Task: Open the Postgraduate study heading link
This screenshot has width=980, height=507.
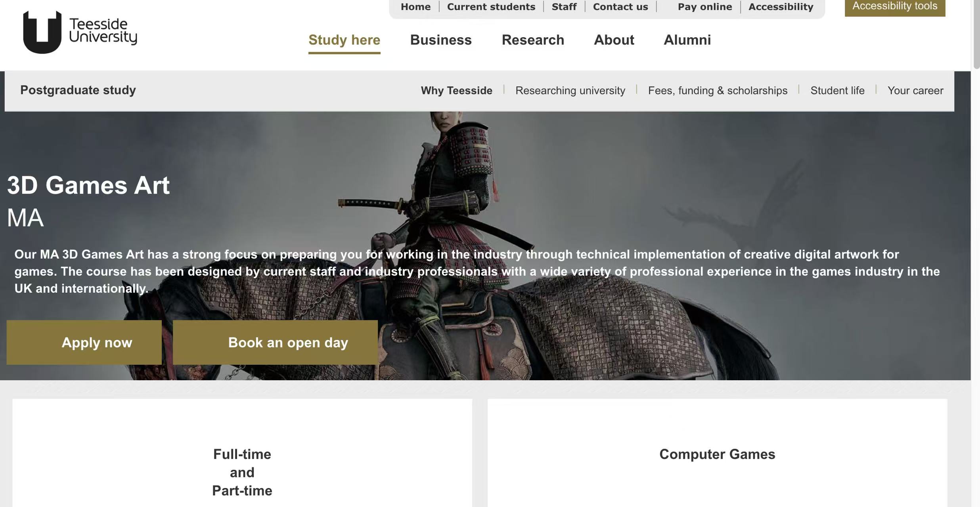Action: pyautogui.click(x=78, y=90)
